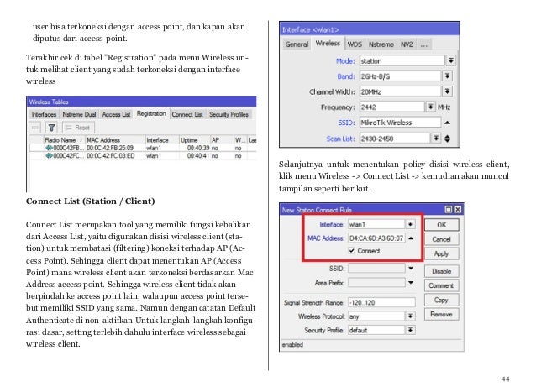Open the Frequency dropdown showing 2442
The image size is (536, 392).
(431, 107)
